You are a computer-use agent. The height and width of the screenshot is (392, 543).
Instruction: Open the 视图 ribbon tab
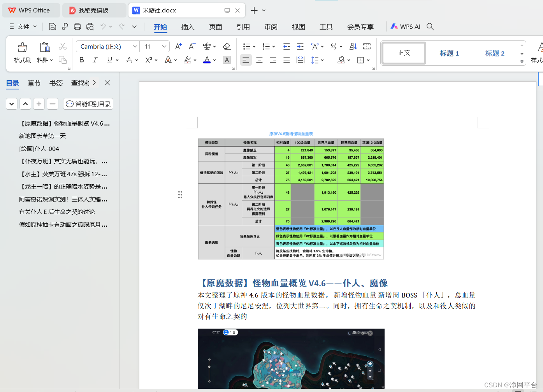298,27
